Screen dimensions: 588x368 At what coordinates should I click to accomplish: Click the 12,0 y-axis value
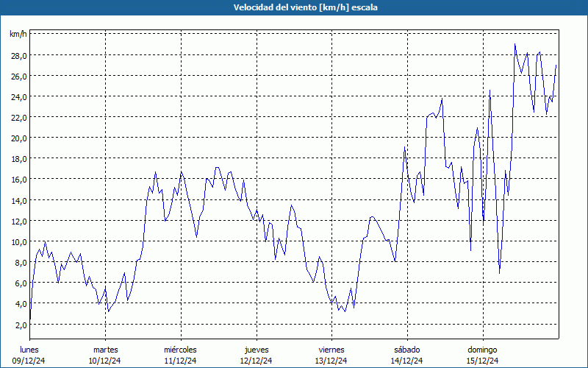19,222
